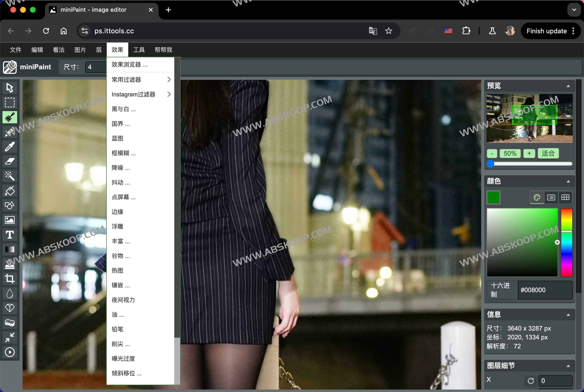Pick the Magic Wand tool
The width and height of the screenshot is (584, 392).
point(10,176)
